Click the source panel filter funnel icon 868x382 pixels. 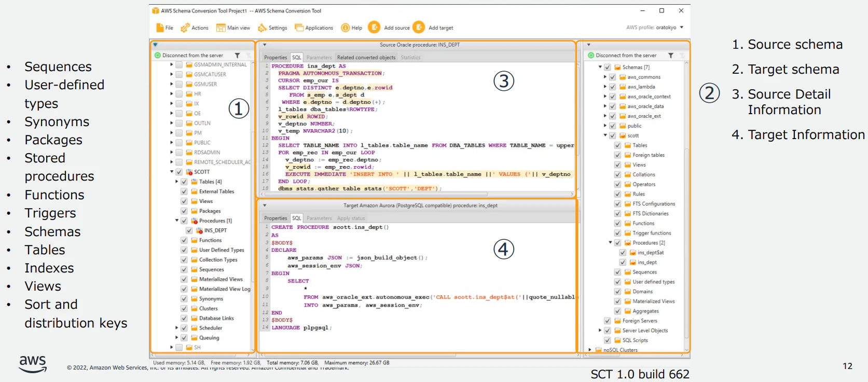tap(237, 56)
